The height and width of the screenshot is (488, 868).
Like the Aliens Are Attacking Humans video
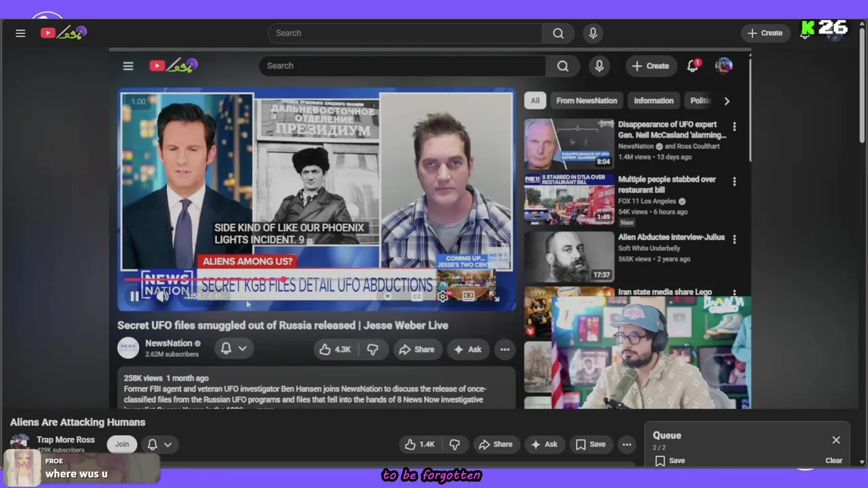coord(420,444)
